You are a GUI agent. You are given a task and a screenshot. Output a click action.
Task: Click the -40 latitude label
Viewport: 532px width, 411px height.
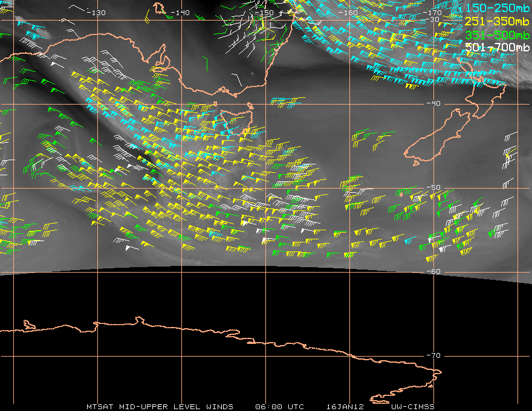click(433, 104)
